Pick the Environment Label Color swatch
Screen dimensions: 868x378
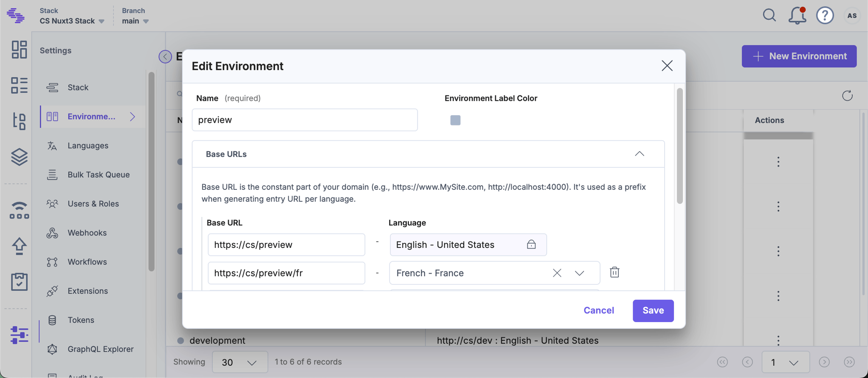[455, 120]
